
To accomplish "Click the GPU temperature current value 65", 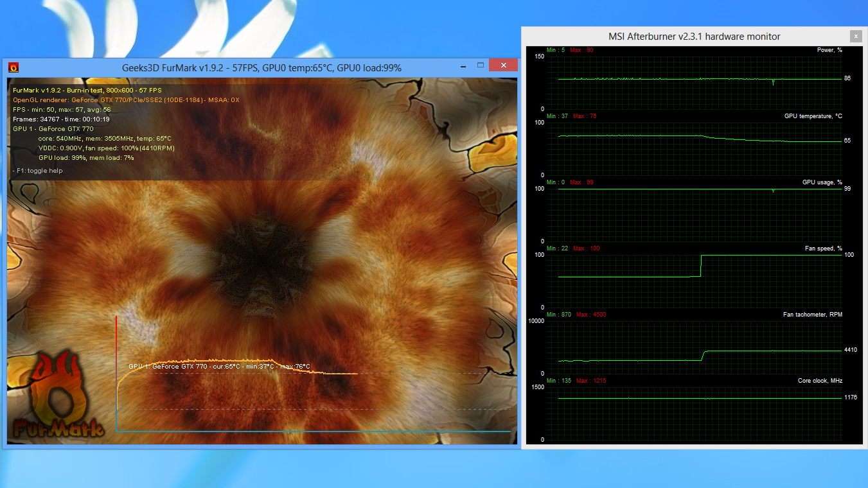I will [x=847, y=141].
